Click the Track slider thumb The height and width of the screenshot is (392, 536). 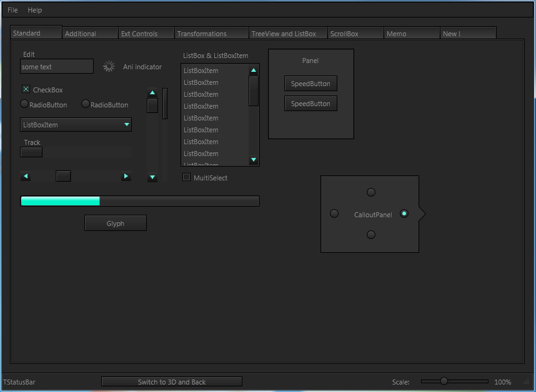click(x=31, y=152)
